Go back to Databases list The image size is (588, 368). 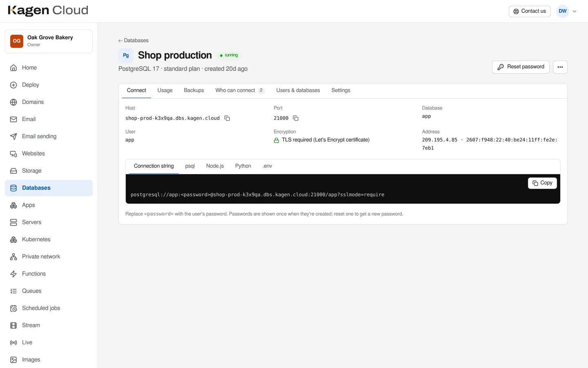[x=134, y=40]
